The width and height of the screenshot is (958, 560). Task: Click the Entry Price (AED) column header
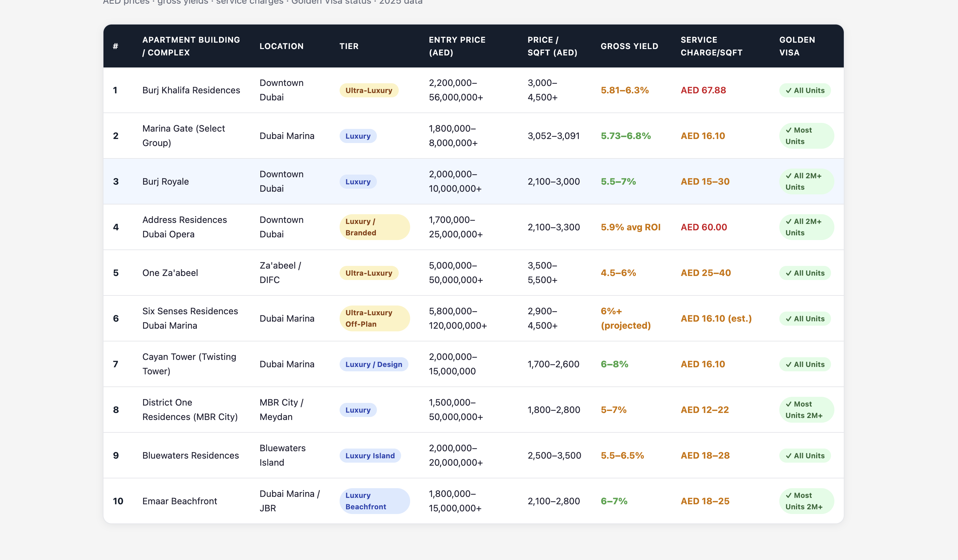pyautogui.click(x=456, y=46)
